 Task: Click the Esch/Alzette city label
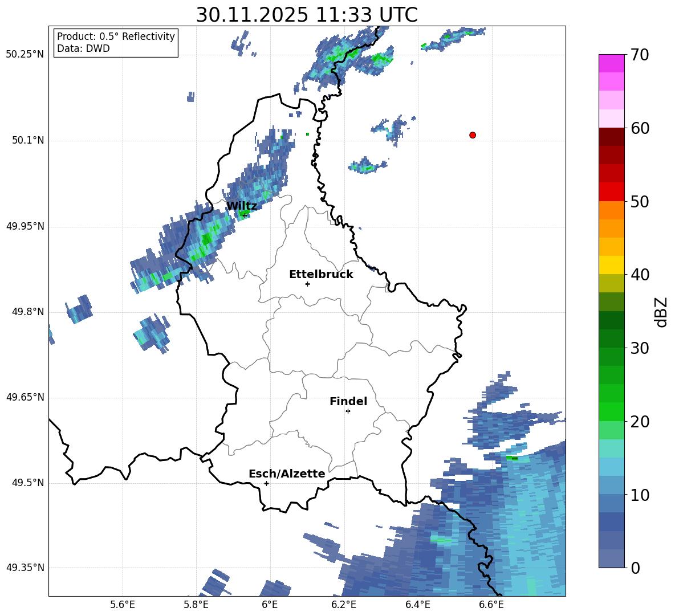(287, 474)
